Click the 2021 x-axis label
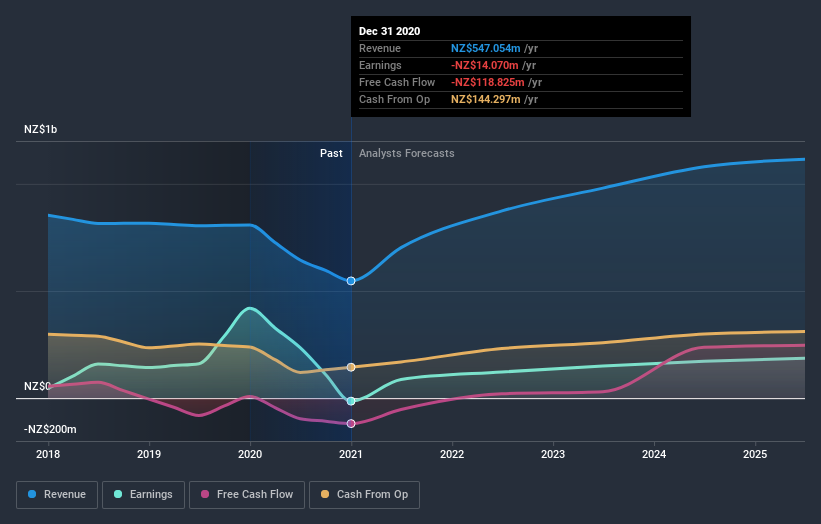Screen dimensions: 821x524 (x=351, y=454)
